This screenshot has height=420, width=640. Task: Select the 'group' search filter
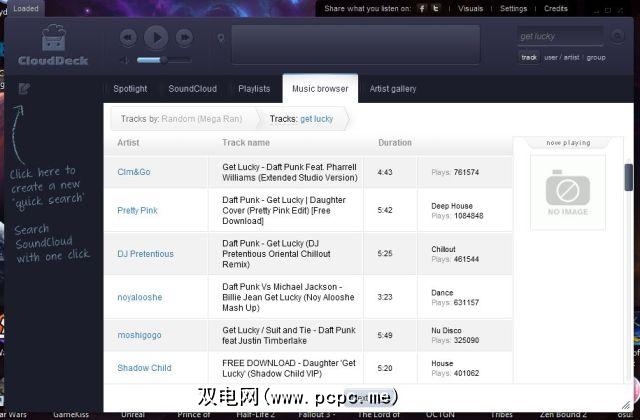point(596,58)
